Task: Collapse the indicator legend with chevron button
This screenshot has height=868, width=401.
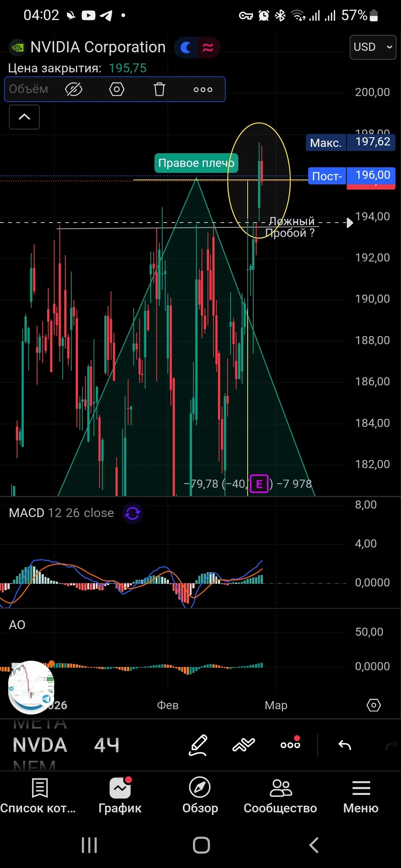Action: [x=24, y=117]
